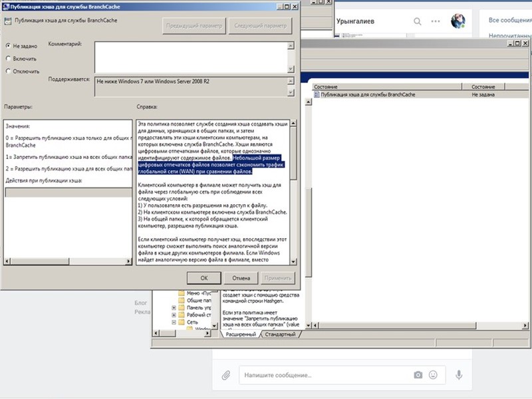532x399 pixels.
Task: Click the «Поддерживается» box scroll-down arrow
Action: point(291,92)
